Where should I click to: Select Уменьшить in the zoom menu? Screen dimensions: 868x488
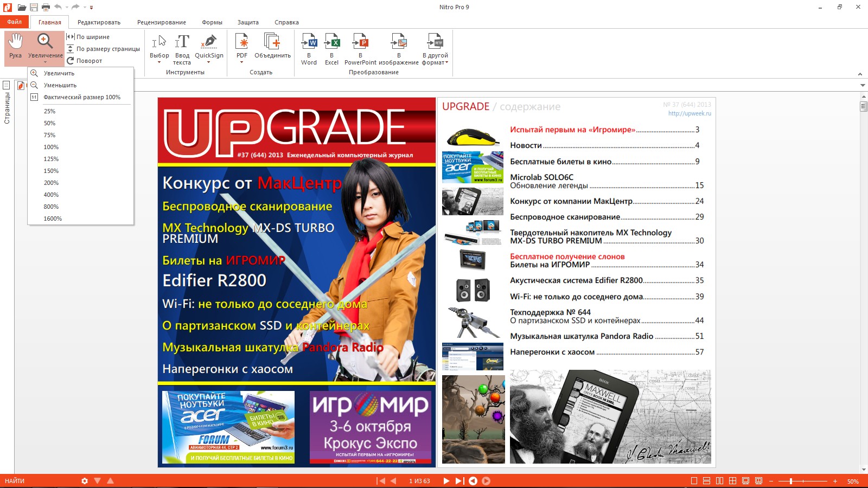81,85
